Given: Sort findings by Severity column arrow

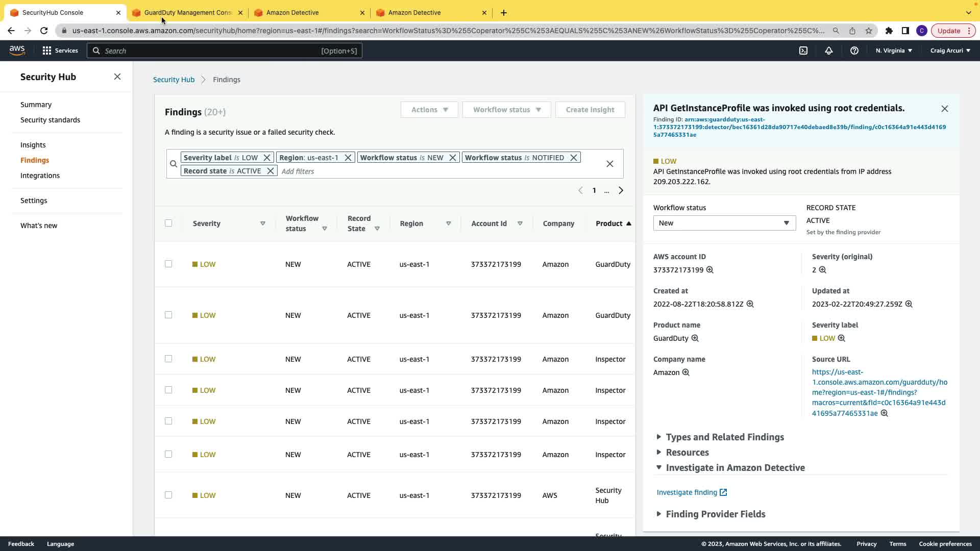Looking at the screenshot, I should click(263, 223).
